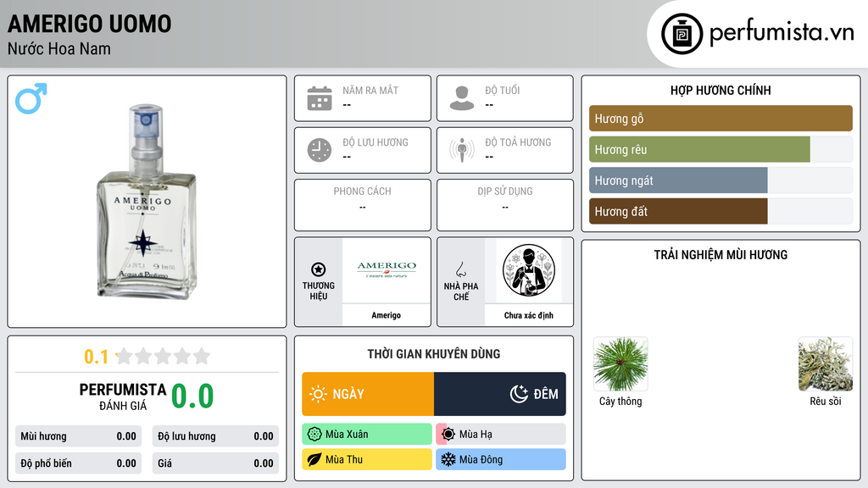Click the Chưa xác định perfumer label
The image size is (868, 488).
529,315
